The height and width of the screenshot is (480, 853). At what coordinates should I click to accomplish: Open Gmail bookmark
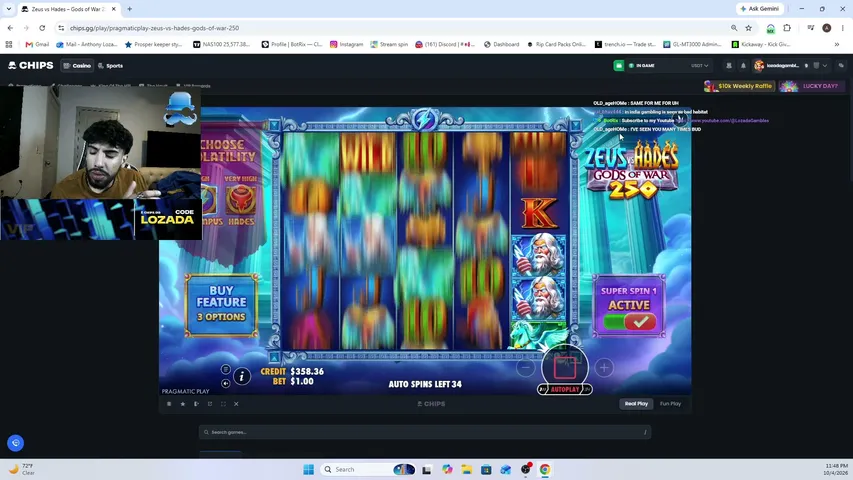[x=37, y=45]
